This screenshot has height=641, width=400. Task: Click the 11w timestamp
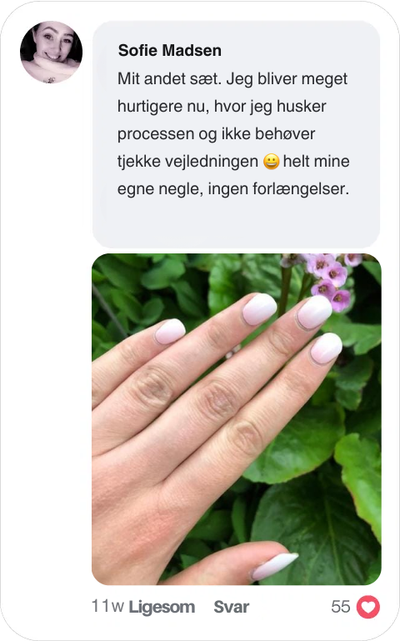[108, 606]
